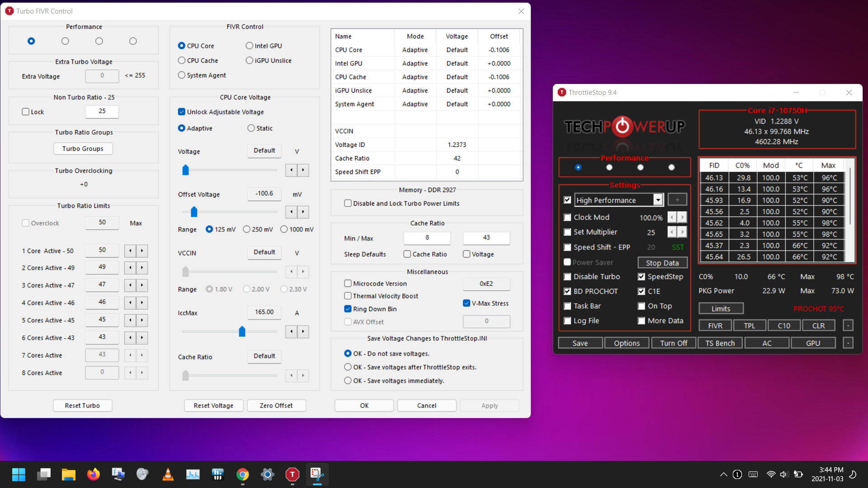Set offset range to 250 mV

click(258, 230)
